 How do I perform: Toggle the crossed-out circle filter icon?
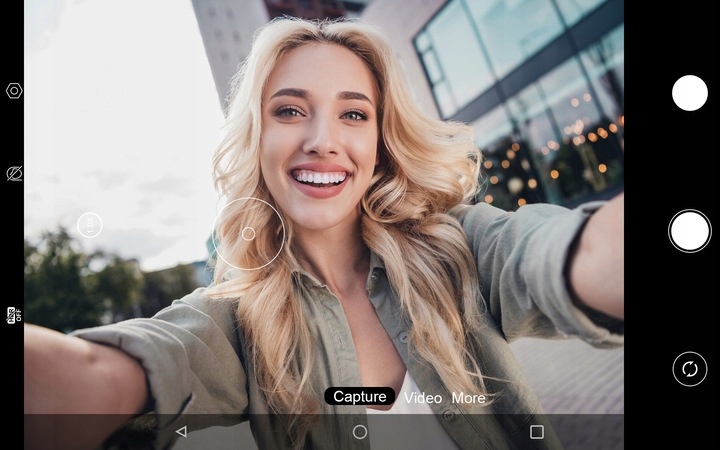pyautogui.click(x=14, y=174)
